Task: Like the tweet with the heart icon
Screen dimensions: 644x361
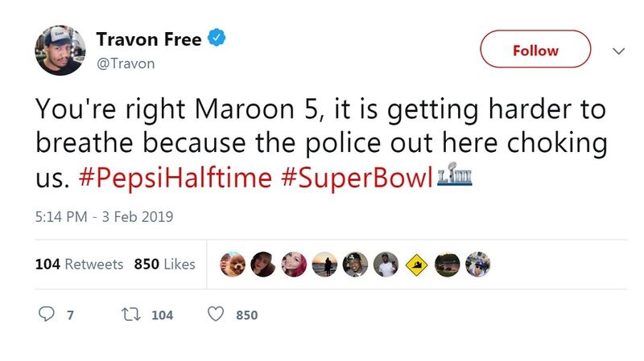Action: coord(215,314)
